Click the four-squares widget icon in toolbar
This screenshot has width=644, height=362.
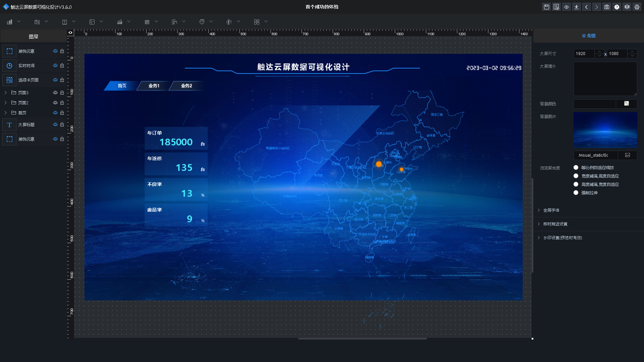coord(257,22)
